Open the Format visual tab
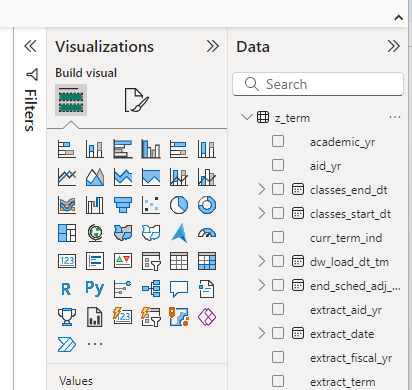The height and width of the screenshot is (390, 412). [x=137, y=100]
